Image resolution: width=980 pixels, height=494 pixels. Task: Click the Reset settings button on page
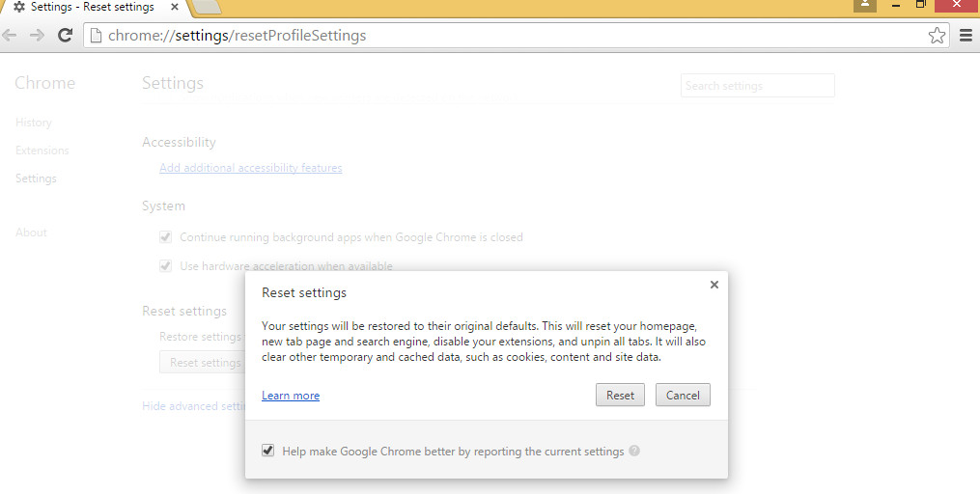click(202, 362)
